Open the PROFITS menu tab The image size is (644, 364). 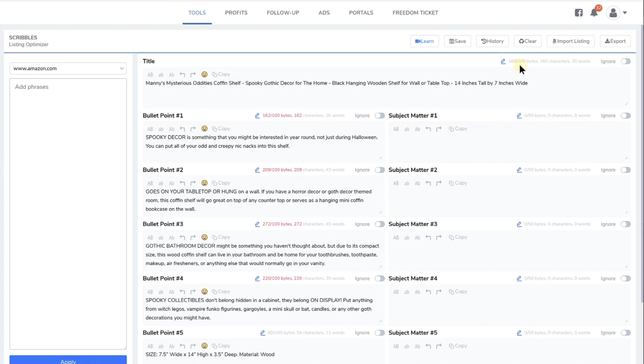click(x=236, y=13)
